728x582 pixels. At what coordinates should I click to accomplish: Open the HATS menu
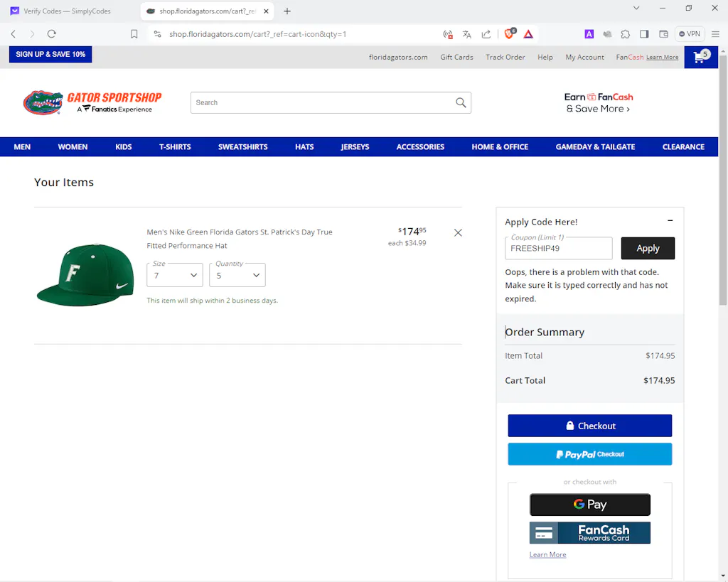pos(304,147)
